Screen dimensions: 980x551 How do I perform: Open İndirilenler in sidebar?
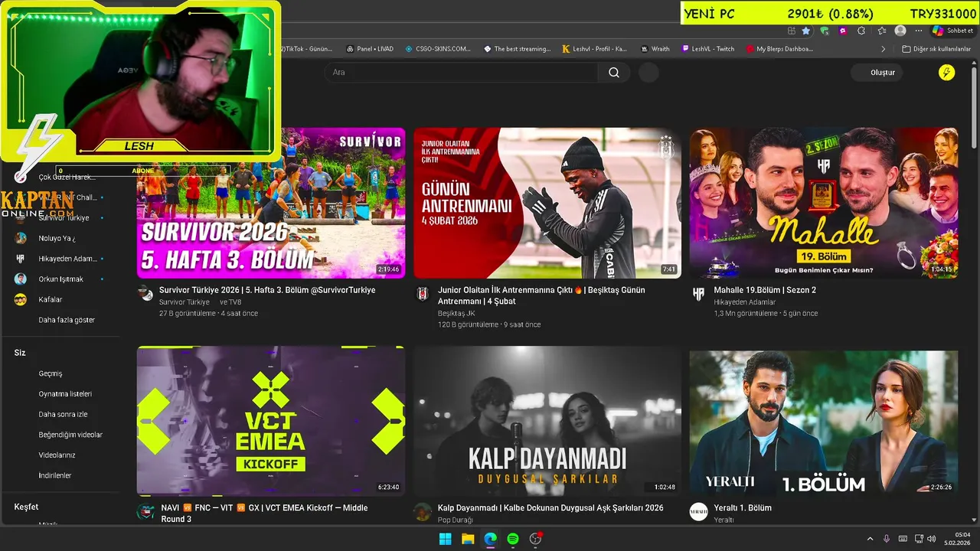[x=54, y=475]
